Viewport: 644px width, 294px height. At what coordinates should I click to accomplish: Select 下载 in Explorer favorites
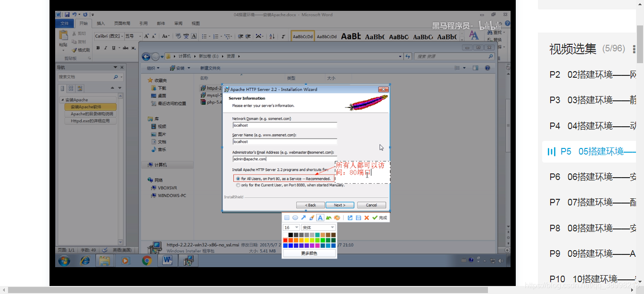[x=158, y=88]
